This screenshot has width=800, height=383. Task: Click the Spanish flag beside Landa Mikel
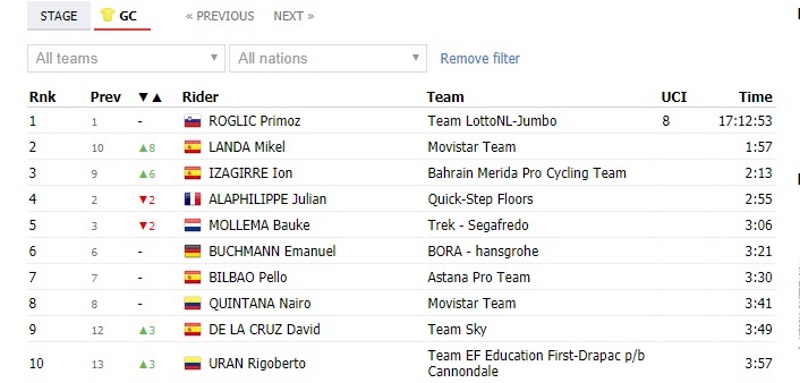point(192,147)
